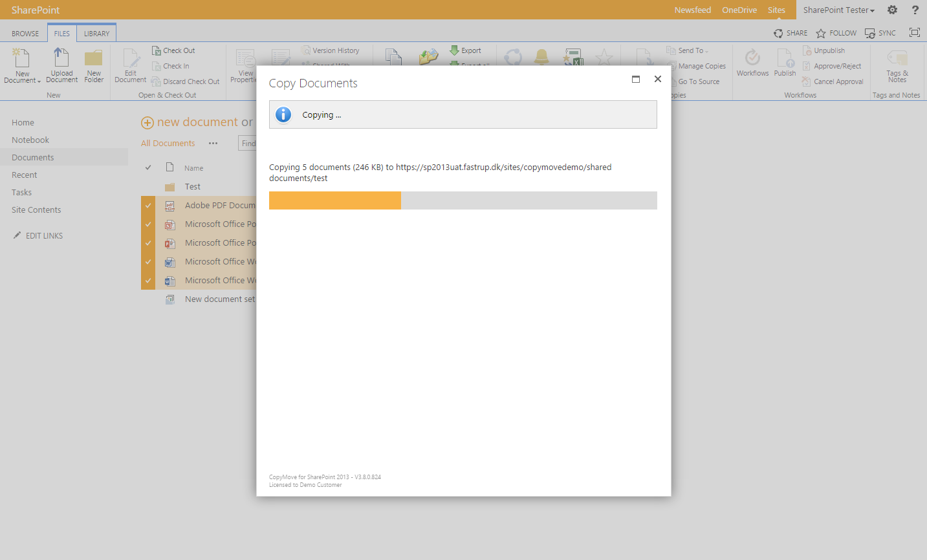
Task: Click the SHARE button in the page header
Action: [x=791, y=33]
